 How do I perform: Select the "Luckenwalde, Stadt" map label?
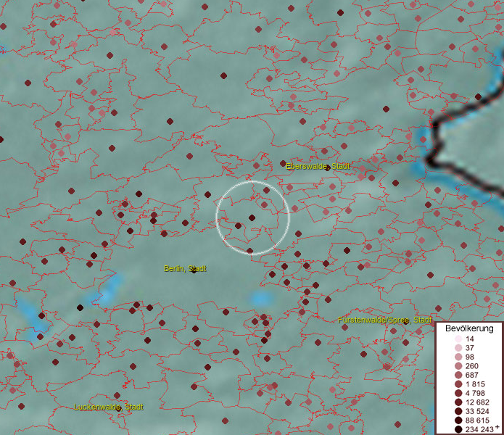[x=109, y=407]
